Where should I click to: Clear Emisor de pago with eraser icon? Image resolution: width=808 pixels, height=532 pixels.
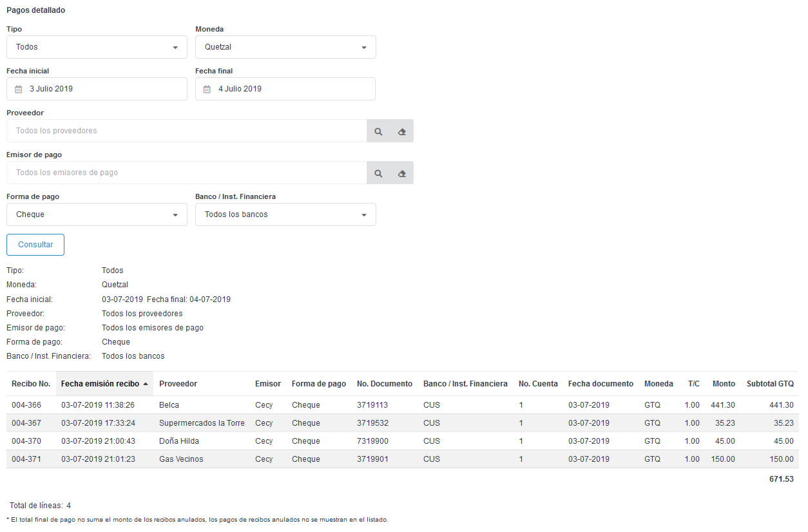coord(401,173)
